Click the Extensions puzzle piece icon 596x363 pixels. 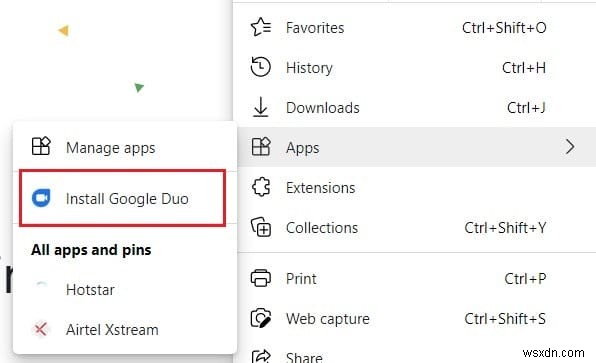pos(261,187)
